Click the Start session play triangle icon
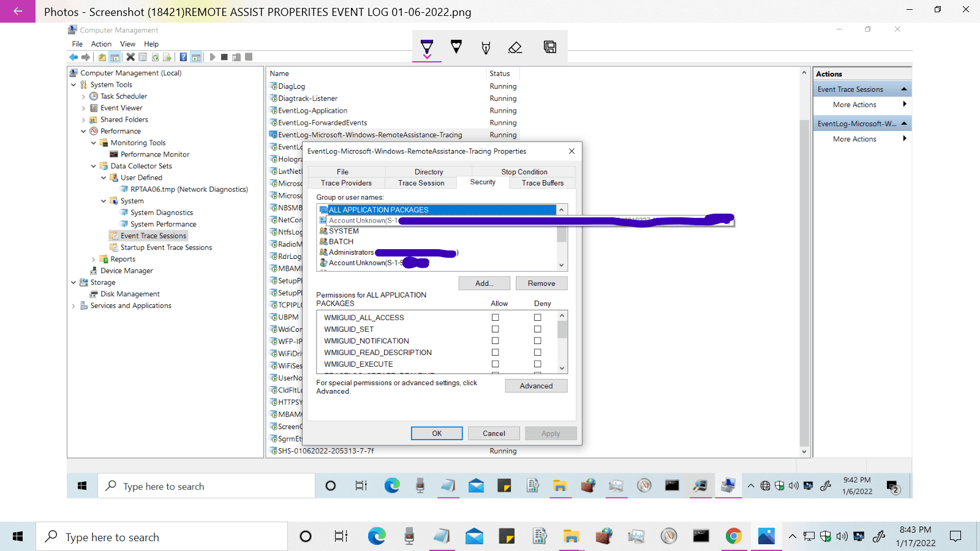Viewport: 980px width, 551px height. pyautogui.click(x=213, y=57)
